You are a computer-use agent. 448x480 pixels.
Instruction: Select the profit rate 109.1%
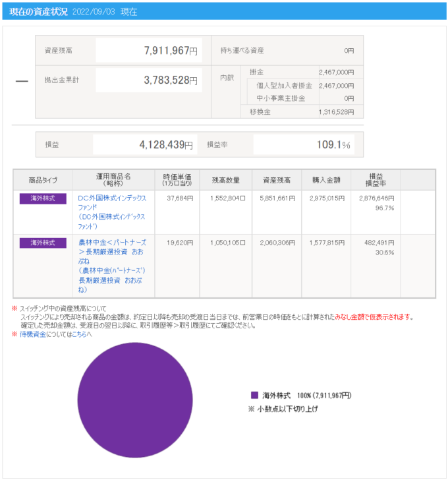click(333, 144)
